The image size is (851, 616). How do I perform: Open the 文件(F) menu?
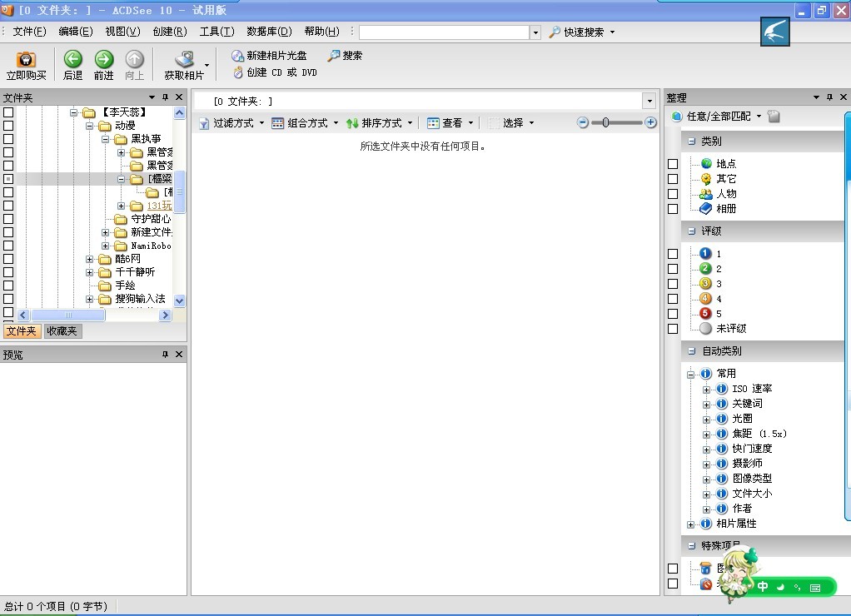pyautogui.click(x=29, y=32)
